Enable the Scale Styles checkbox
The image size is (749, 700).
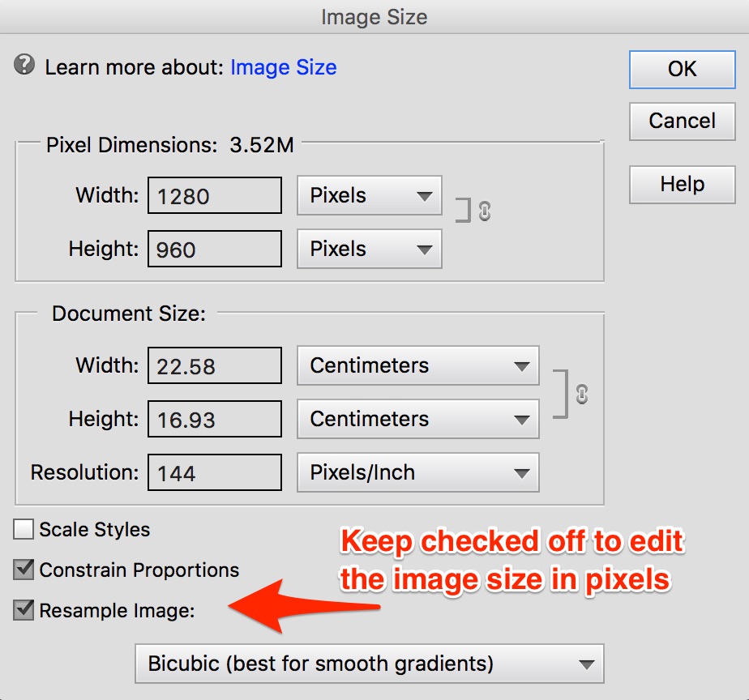[x=24, y=530]
